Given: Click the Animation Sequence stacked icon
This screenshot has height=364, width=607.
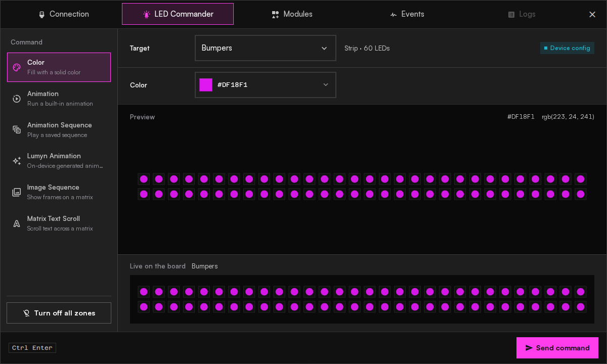Looking at the screenshot, I should coord(17,130).
